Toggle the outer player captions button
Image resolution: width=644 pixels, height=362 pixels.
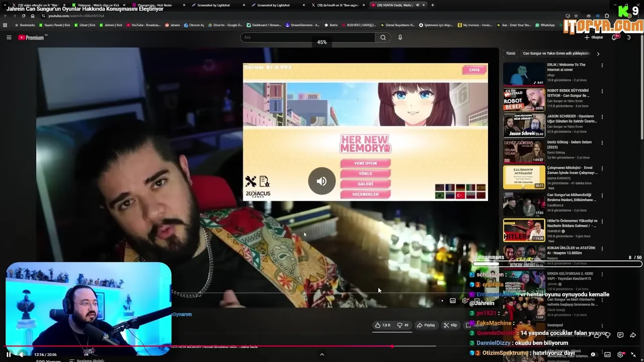coord(607,354)
